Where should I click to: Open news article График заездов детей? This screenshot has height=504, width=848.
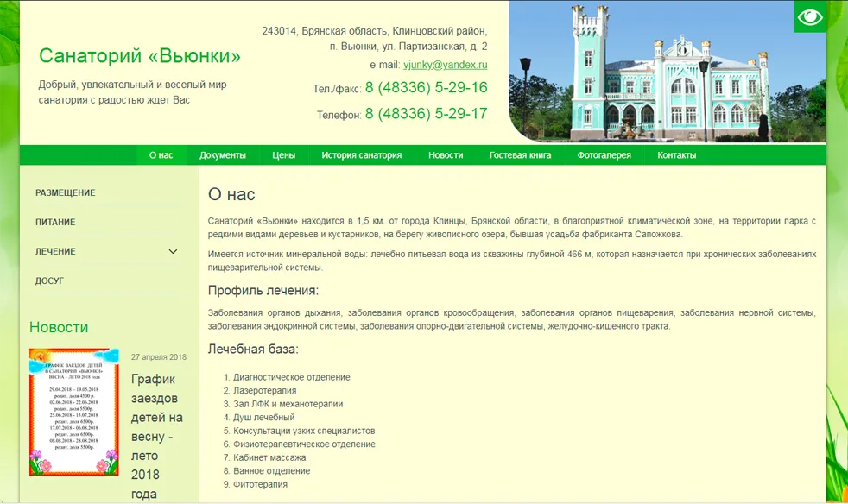click(157, 436)
